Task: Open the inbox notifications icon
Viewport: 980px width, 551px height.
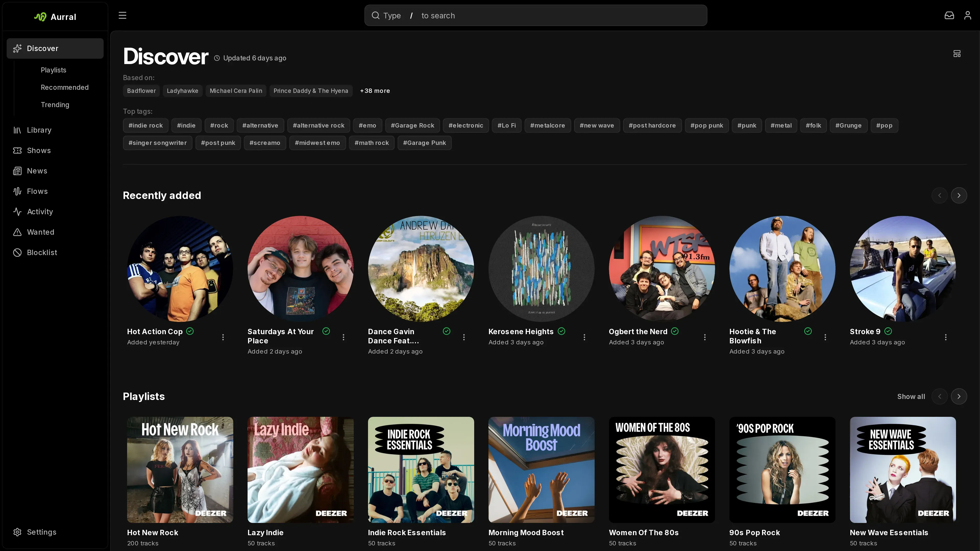Action: [949, 16]
